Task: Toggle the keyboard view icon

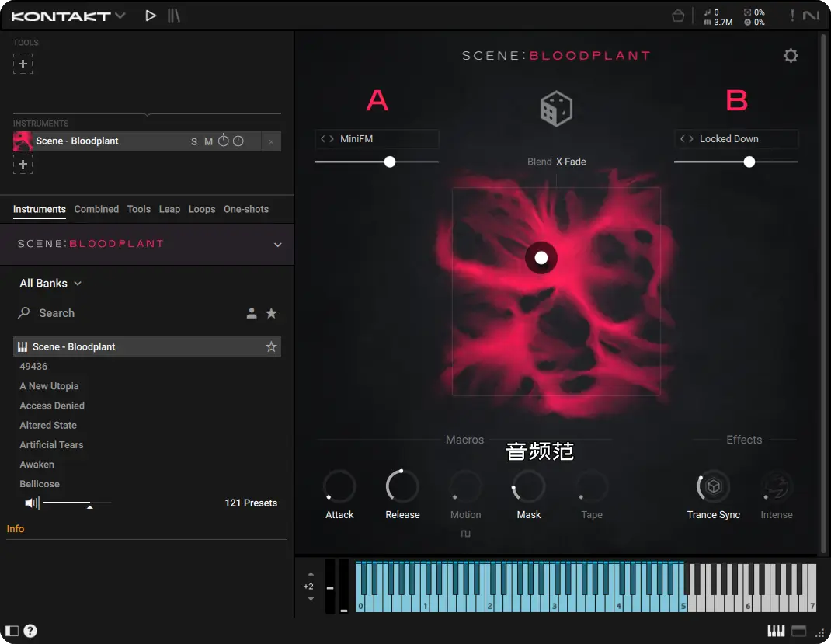Action: pyautogui.click(x=776, y=631)
